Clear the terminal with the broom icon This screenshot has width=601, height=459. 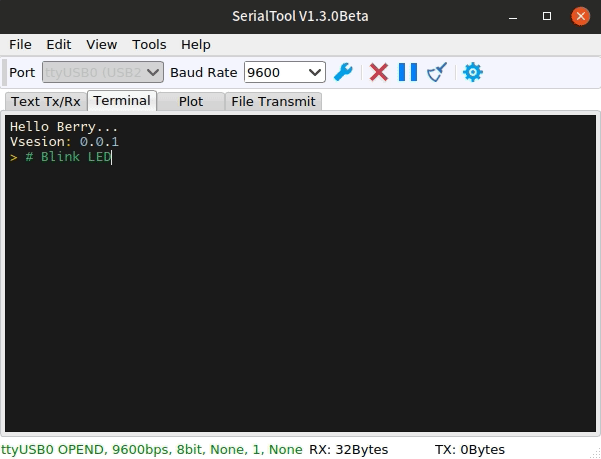(437, 72)
